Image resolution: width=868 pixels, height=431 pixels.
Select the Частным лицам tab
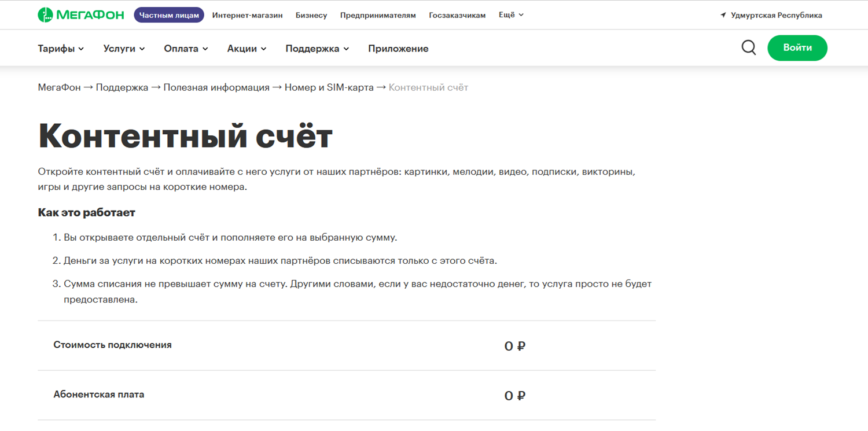(x=169, y=15)
